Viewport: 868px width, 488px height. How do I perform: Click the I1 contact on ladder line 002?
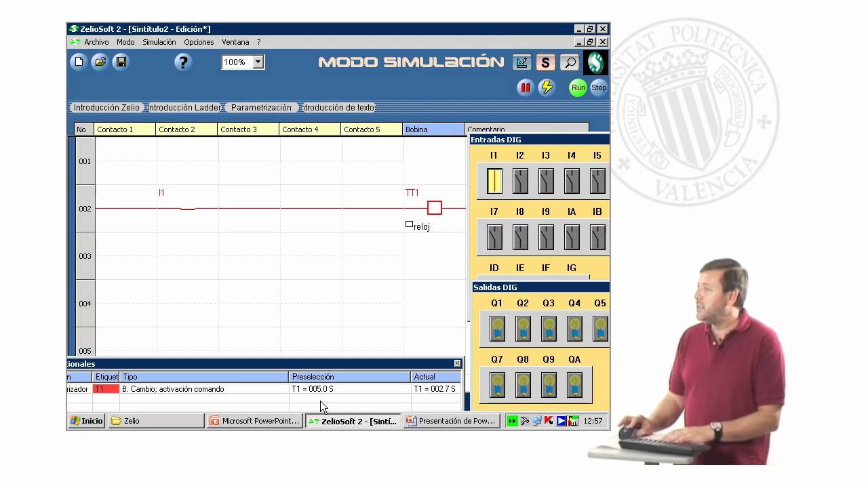[187, 208]
